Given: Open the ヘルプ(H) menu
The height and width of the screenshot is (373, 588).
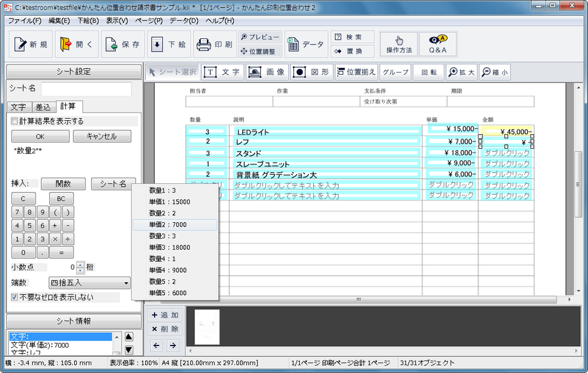Looking at the screenshot, I should click(220, 20).
